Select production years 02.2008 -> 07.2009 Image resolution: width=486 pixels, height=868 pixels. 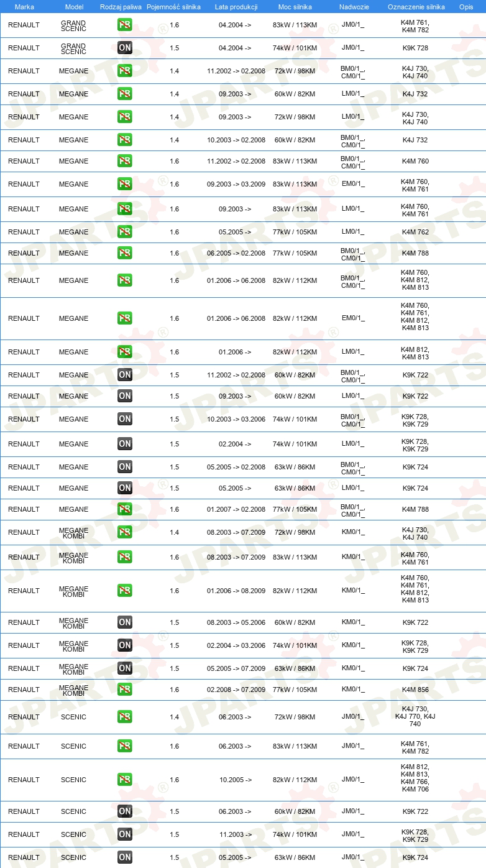coord(236,690)
